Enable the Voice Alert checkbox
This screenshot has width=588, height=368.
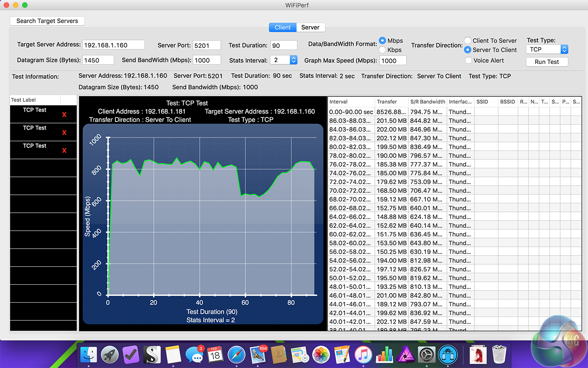[x=468, y=60]
